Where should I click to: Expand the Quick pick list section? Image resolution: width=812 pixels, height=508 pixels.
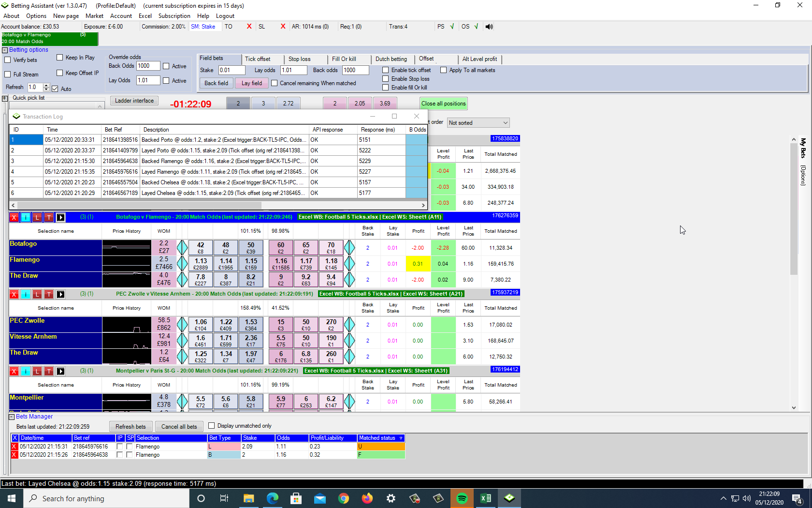[x=5, y=98]
